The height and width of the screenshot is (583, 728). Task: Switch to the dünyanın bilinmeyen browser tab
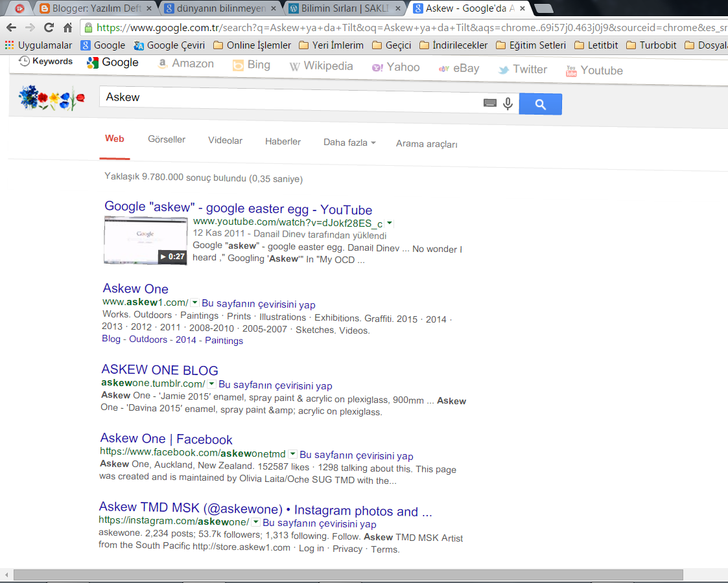click(221, 8)
